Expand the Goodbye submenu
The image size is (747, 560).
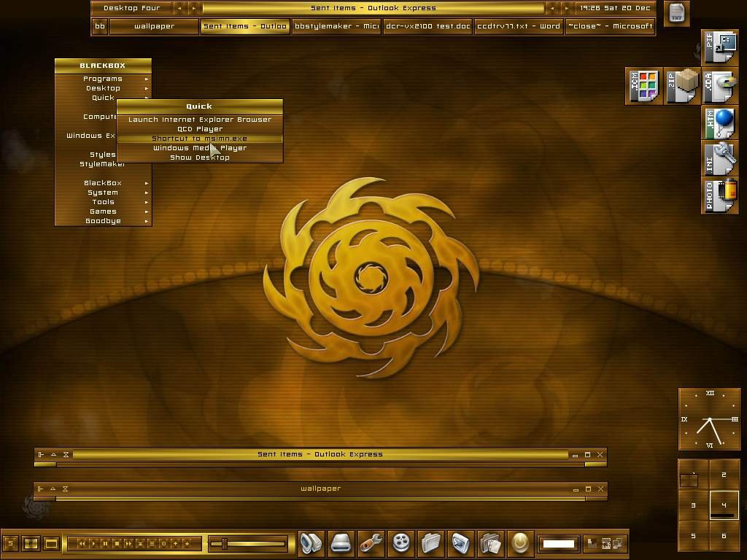(104, 221)
